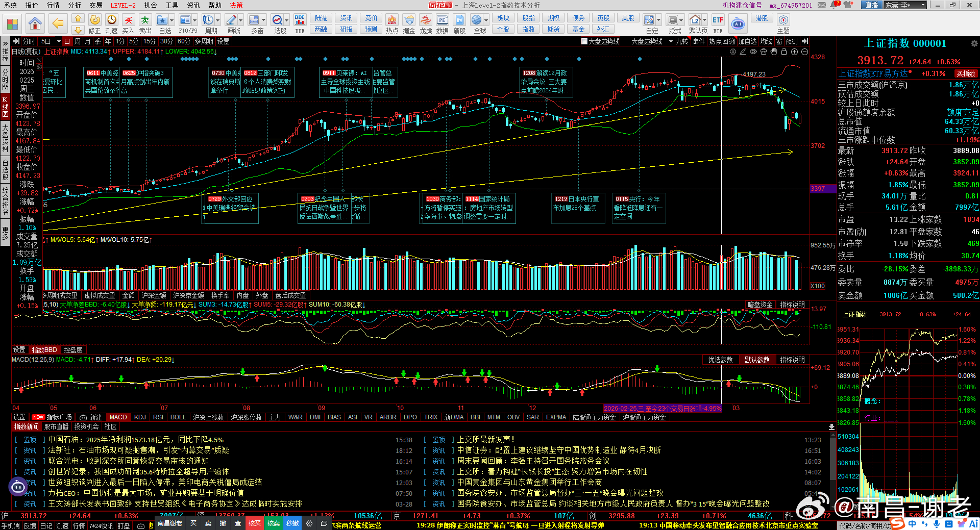The height and width of the screenshot is (530, 980).
Task: Open the 主题 theme icon
Action: 783,23
